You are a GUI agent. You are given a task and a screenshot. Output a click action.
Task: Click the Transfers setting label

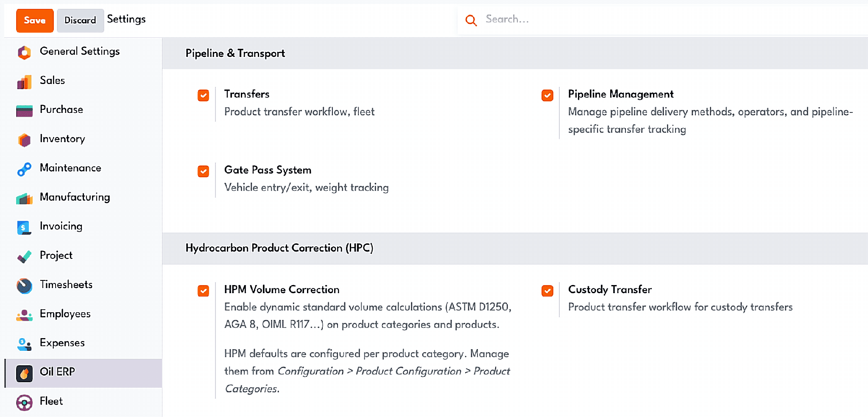pos(247,94)
